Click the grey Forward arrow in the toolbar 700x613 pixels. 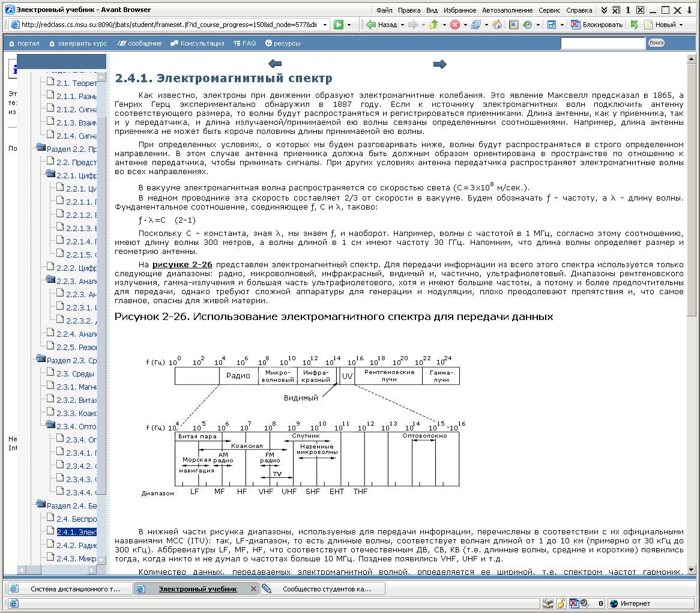pos(413,25)
